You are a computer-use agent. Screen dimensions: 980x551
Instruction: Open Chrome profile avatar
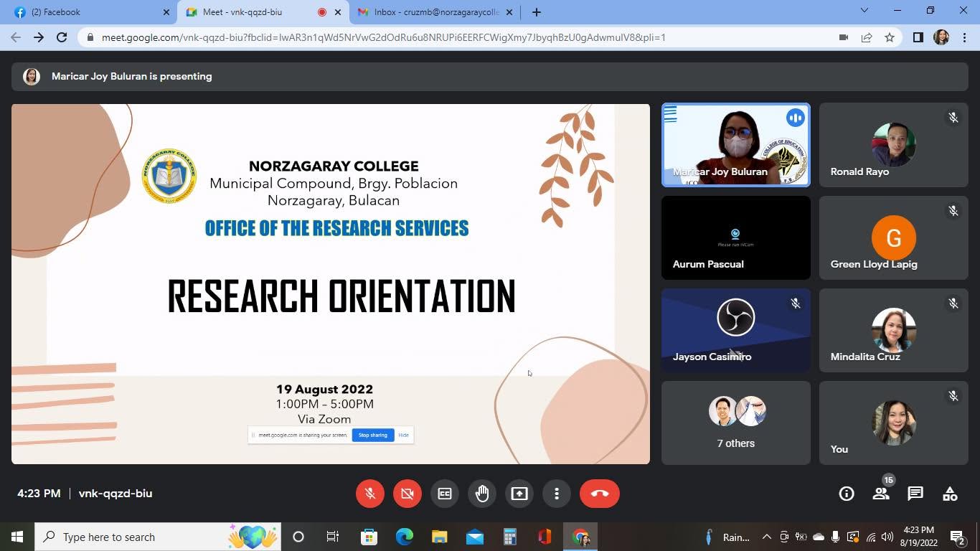pos(941,37)
